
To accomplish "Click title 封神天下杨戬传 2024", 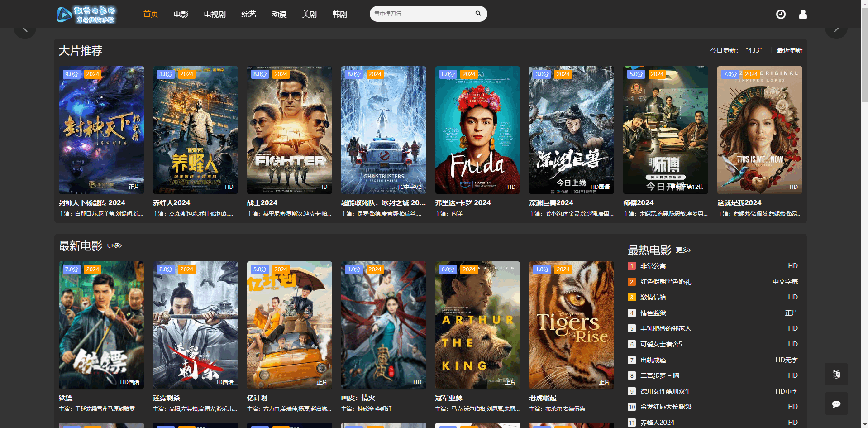I will [92, 203].
